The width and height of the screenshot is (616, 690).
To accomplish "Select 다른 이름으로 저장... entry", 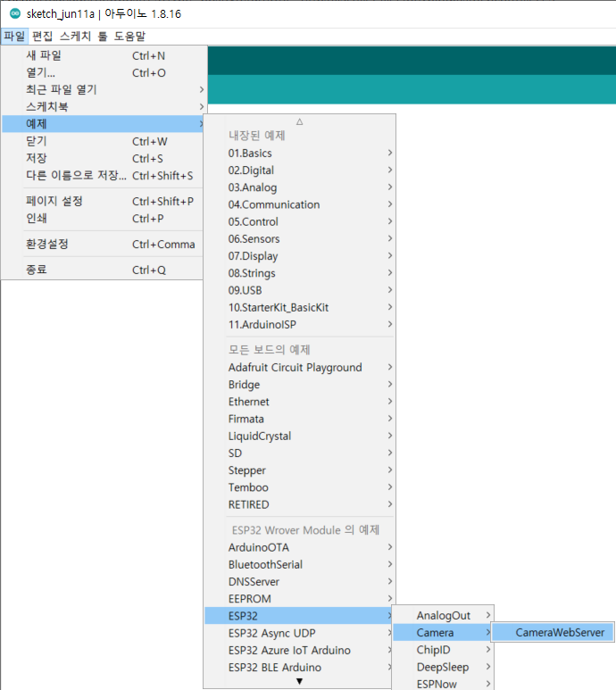I will coord(104,176).
